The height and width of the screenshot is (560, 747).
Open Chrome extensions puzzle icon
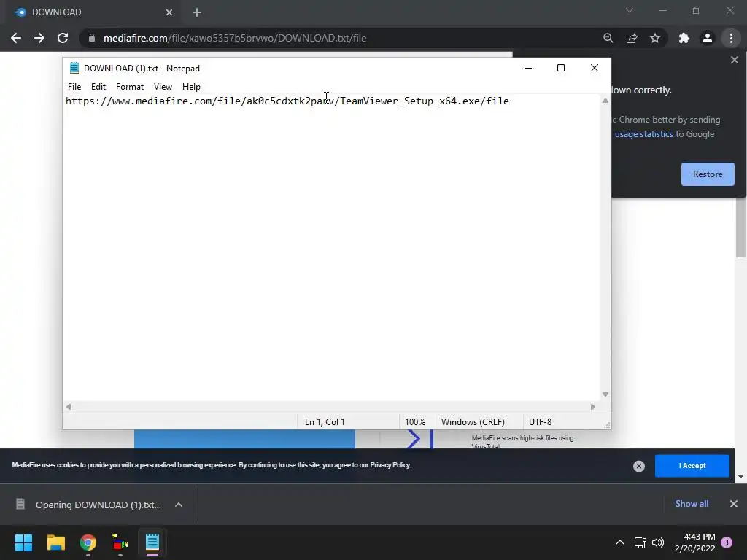(684, 38)
